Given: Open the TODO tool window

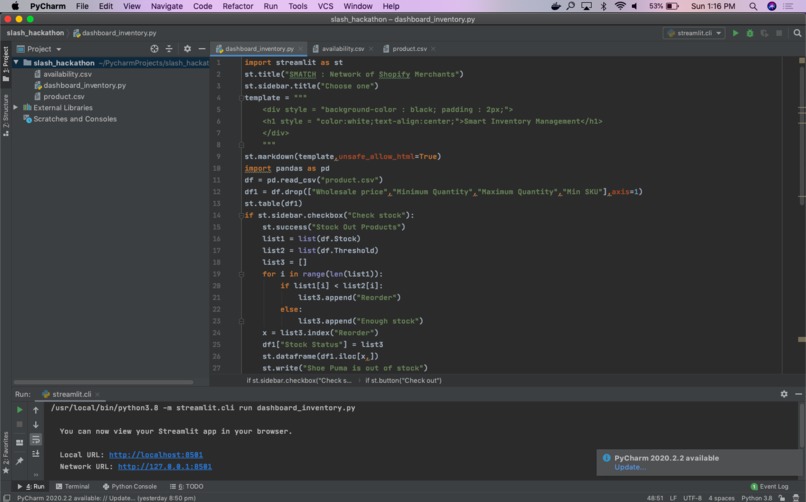Looking at the screenshot, I should click(187, 487).
